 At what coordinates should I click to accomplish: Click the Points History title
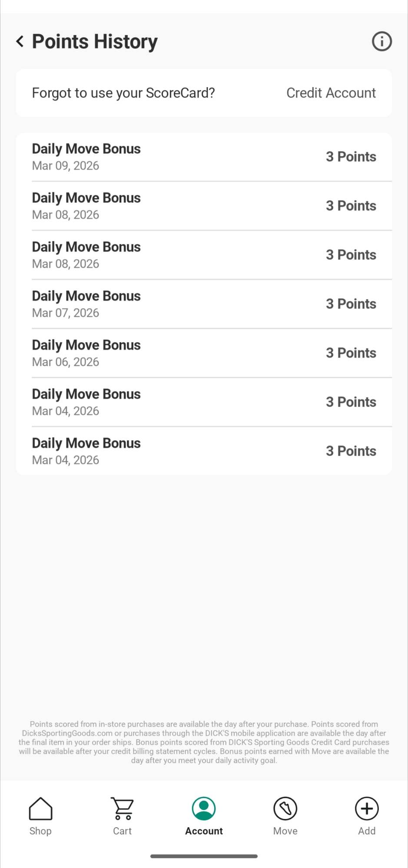[x=95, y=42]
